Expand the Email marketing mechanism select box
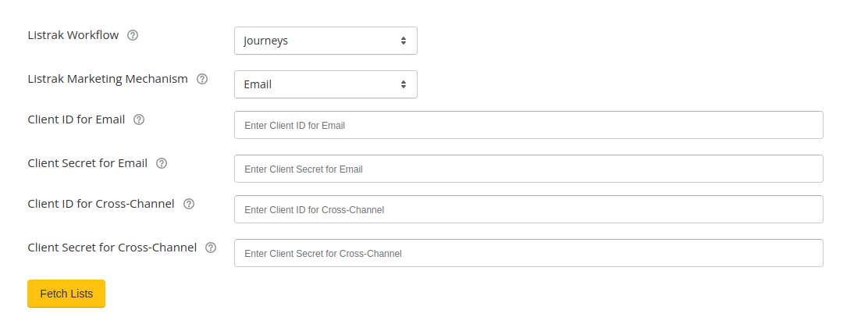Image resolution: width=868 pixels, height=335 pixels. click(325, 84)
